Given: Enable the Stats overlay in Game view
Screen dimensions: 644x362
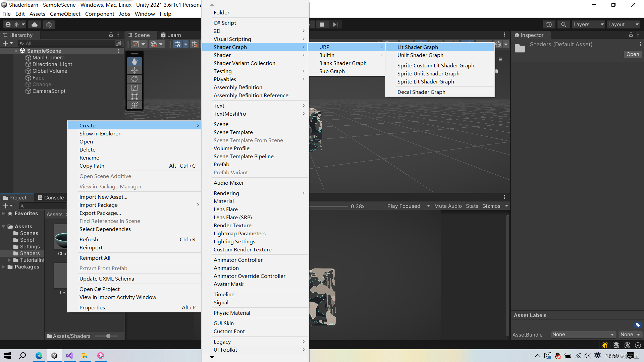Looking at the screenshot, I should (x=472, y=206).
